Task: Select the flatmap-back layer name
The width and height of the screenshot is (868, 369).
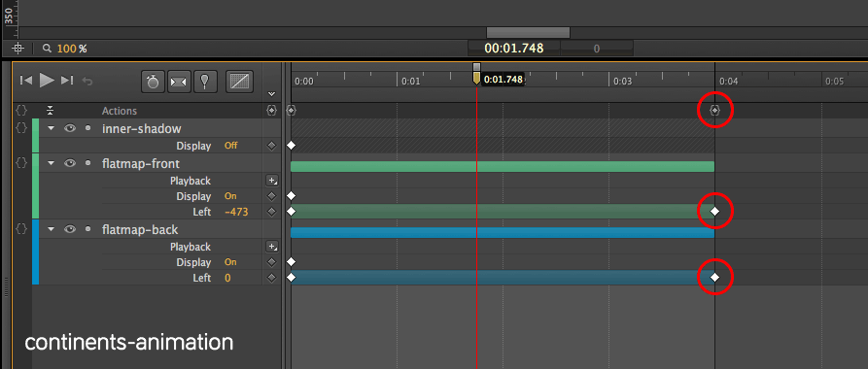Action: pos(140,229)
